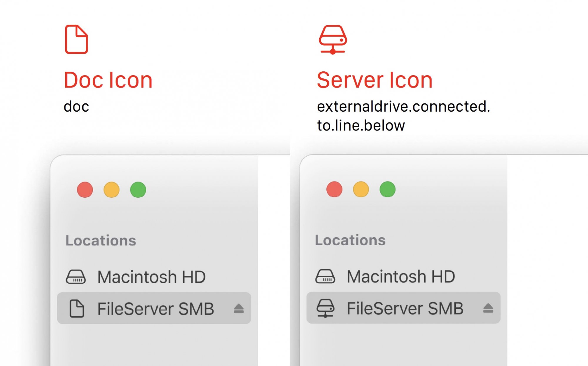
Task: Select FileServer SMB entry in right panel
Action: click(x=403, y=308)
